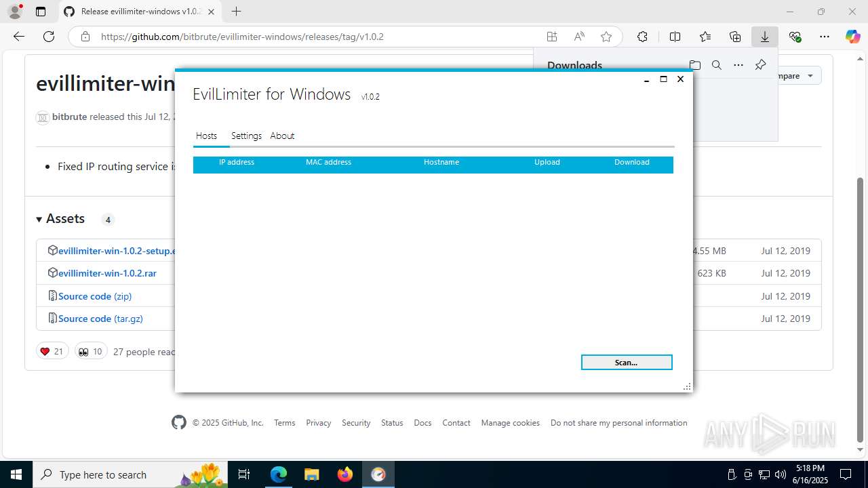Screen dimensions: 868x488
Task: Open Task View on the taskbar
Action: (x=245, y=474)
